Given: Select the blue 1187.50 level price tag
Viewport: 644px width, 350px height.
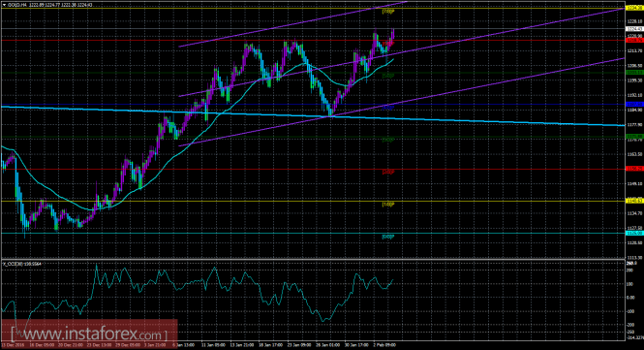Looking at the screenshot, I should click(x=633, y=105).
